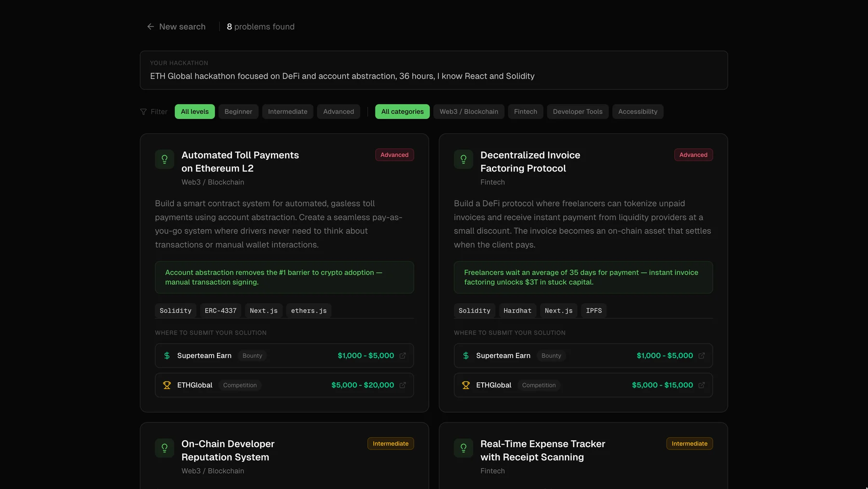Select the All levels filter

(195, 111)
